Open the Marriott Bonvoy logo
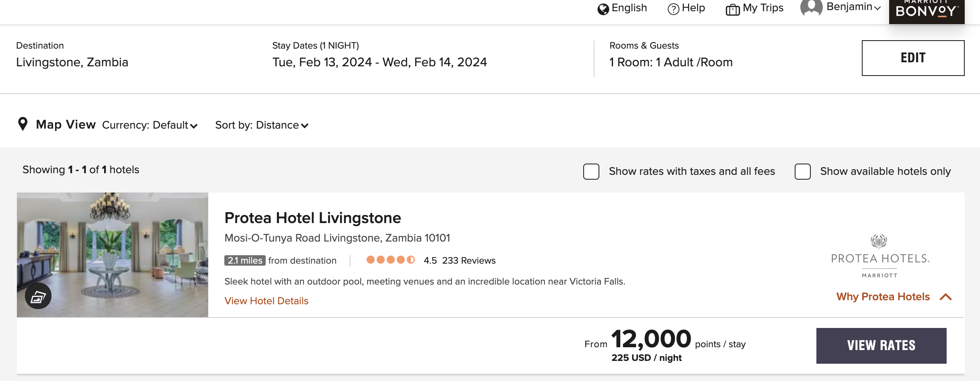Viewport: 980px width, 381px height. (x=927, y=10)
